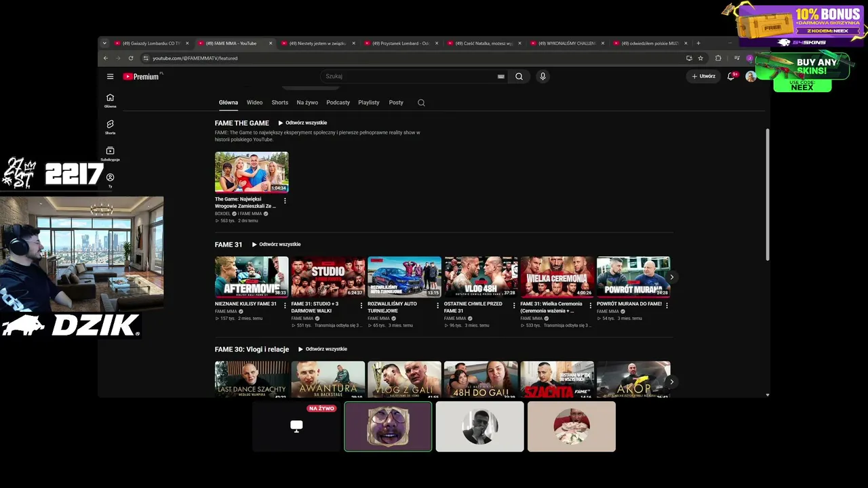Switch to the Posty channel tab
Screen dimensions: 868x488
click(396, 102)
